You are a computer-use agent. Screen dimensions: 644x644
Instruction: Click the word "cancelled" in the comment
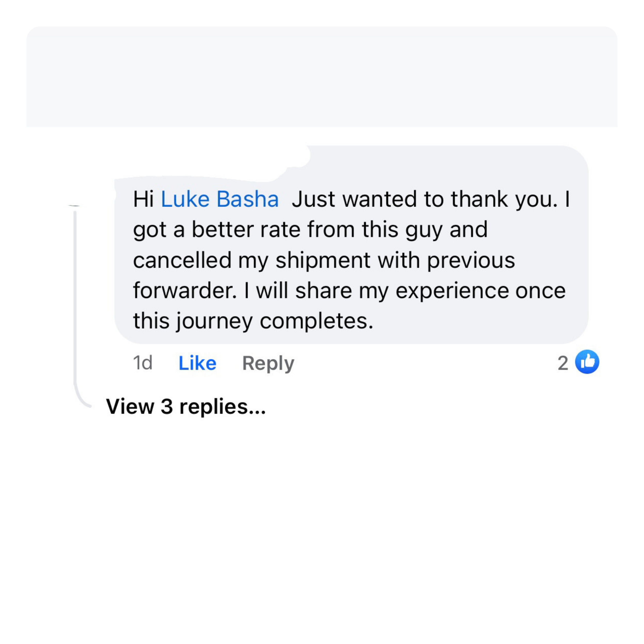(x=182, y=260)
